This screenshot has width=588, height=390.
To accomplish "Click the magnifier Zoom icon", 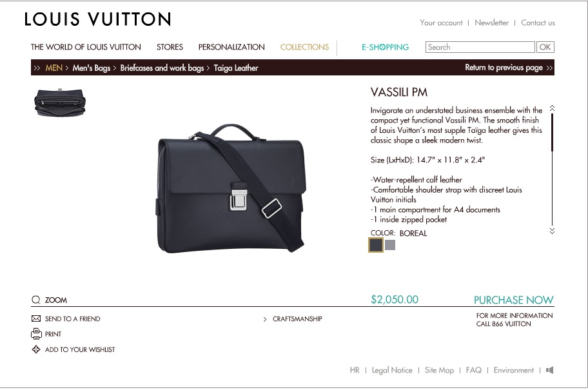I will [x=35, y=300].
